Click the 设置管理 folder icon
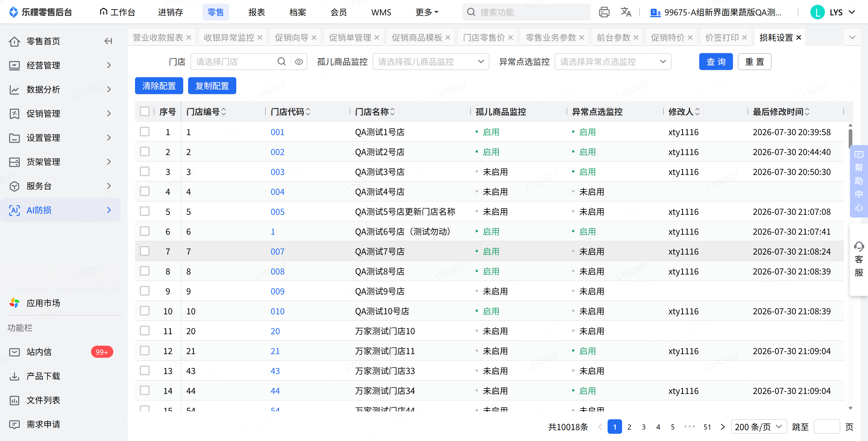 point(14,138)
